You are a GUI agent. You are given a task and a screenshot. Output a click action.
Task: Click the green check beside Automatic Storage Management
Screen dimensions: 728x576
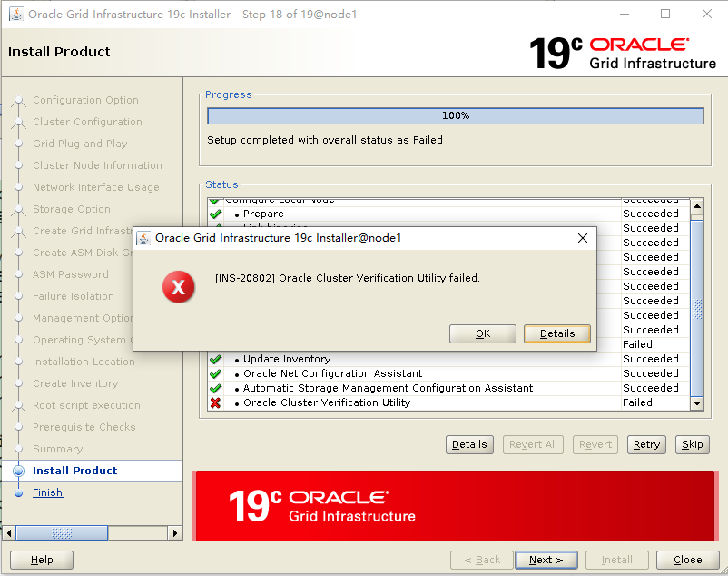tap(215, 388)
